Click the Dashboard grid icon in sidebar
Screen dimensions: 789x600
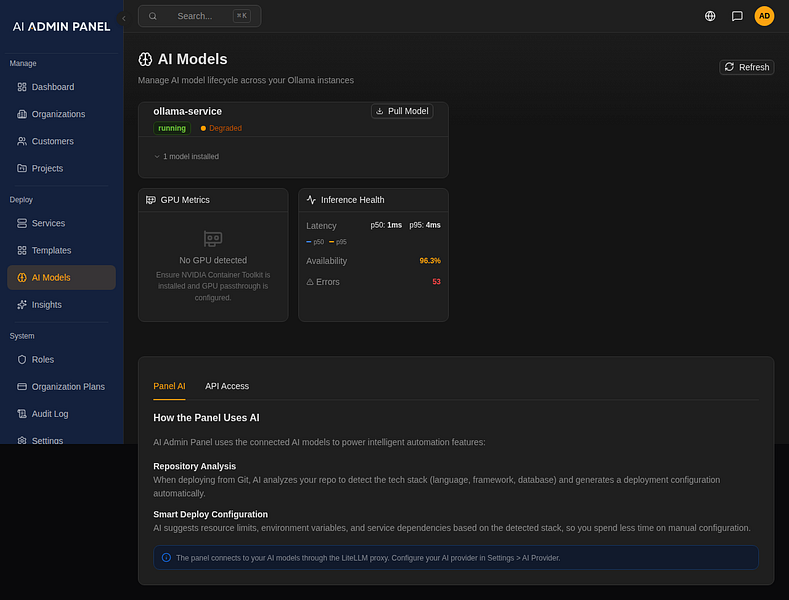coord(22,87)
